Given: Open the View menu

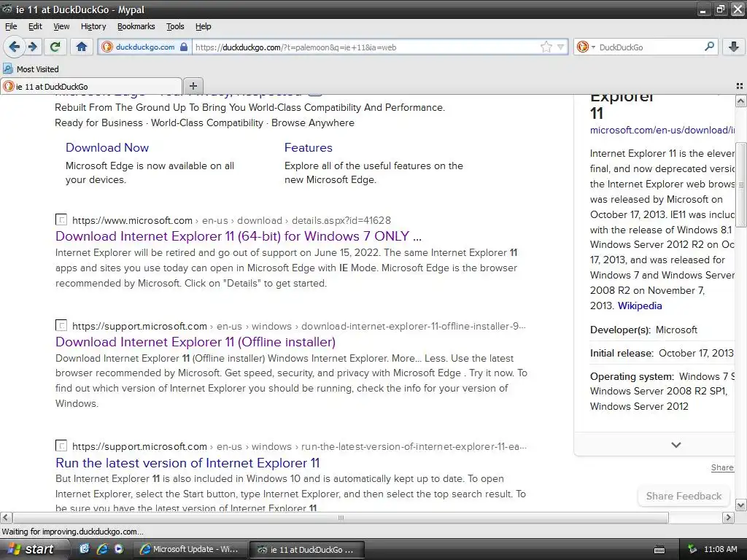Looking at the screenshot, I should (61, 26).
